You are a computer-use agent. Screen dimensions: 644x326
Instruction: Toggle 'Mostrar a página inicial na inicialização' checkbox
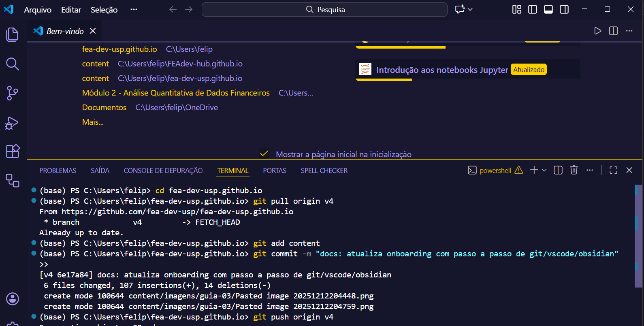pos(264,154)
